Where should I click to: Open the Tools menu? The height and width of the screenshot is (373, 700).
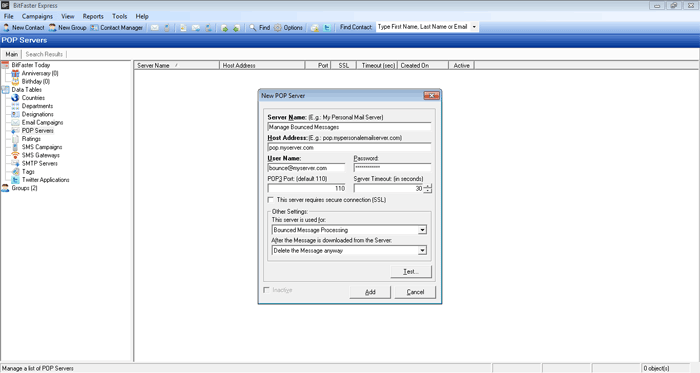click(119, 16)
